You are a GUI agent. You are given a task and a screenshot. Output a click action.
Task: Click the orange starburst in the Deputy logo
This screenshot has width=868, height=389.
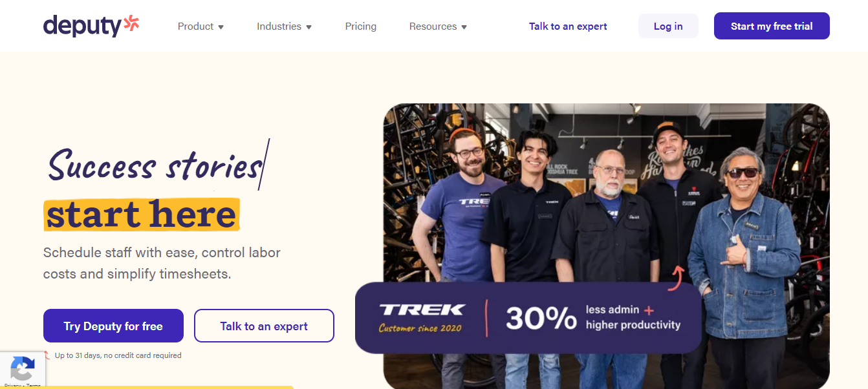point(131,23)
